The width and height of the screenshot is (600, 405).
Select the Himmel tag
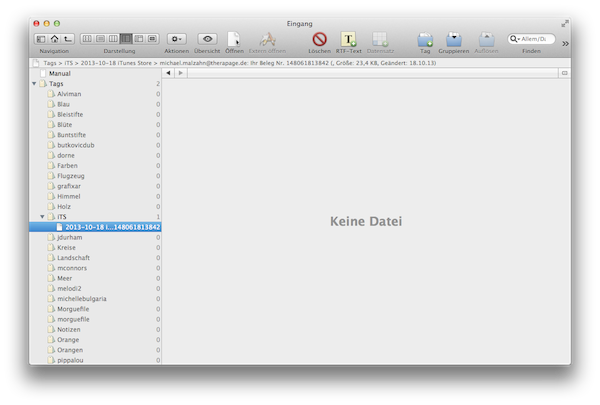click(95, 196)
